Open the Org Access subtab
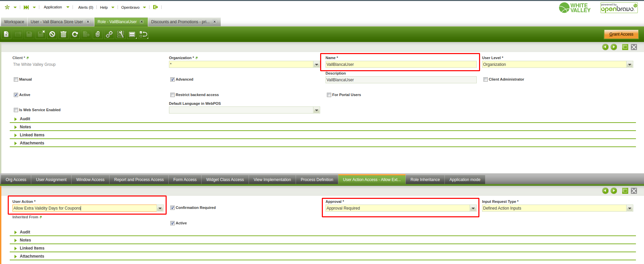Viewport: 644px width, 264px height. 16,180
